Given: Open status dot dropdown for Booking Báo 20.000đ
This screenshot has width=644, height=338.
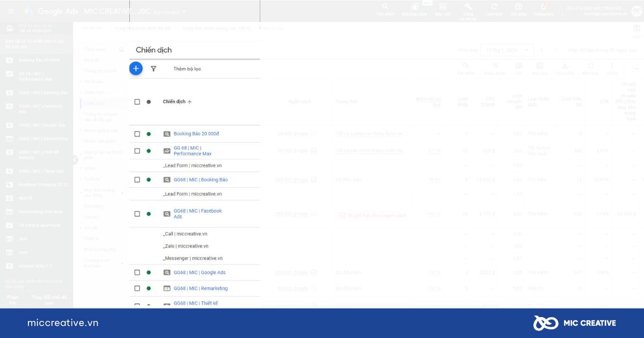Looking at the screenshot, I should (x=149, y=134).
